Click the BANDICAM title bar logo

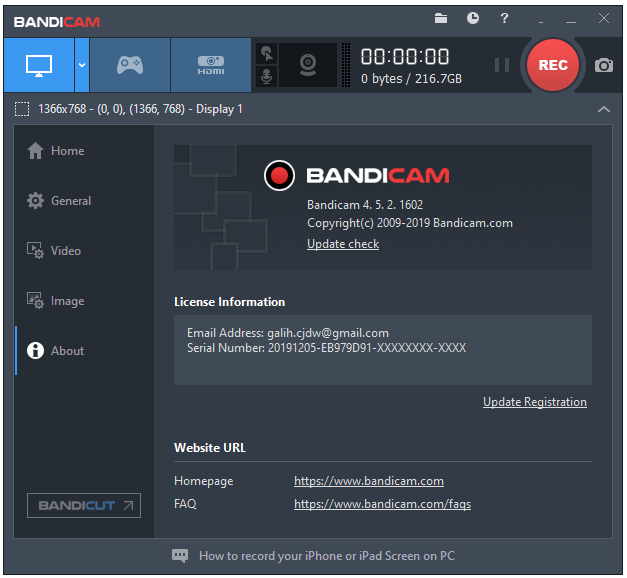56,22
